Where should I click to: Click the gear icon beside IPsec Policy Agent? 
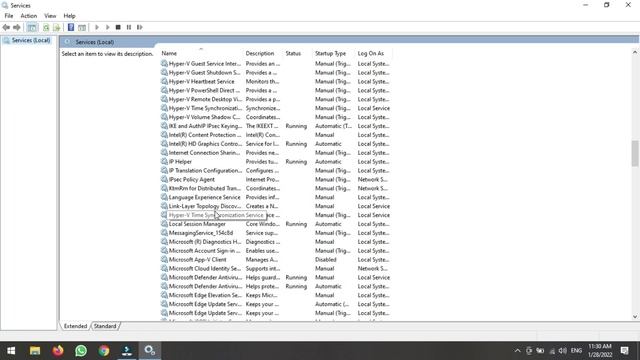pyautogui.click(x=164, y=180)
